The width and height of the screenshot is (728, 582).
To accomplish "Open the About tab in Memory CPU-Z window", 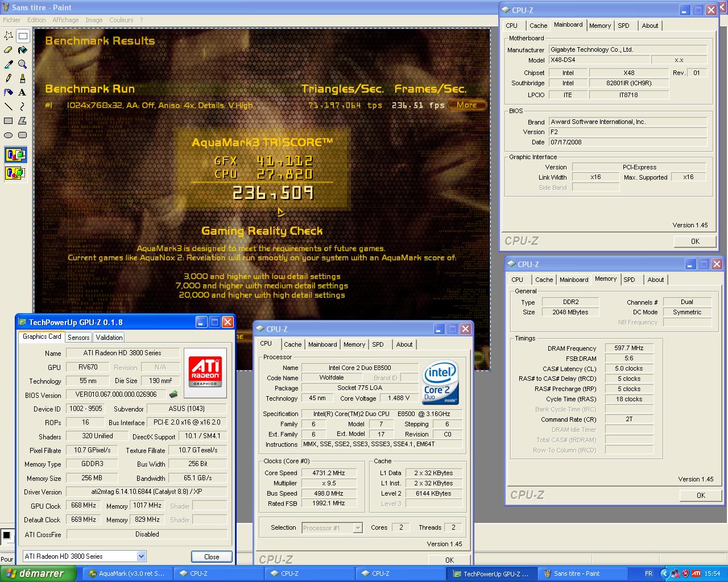I will 656,280.
